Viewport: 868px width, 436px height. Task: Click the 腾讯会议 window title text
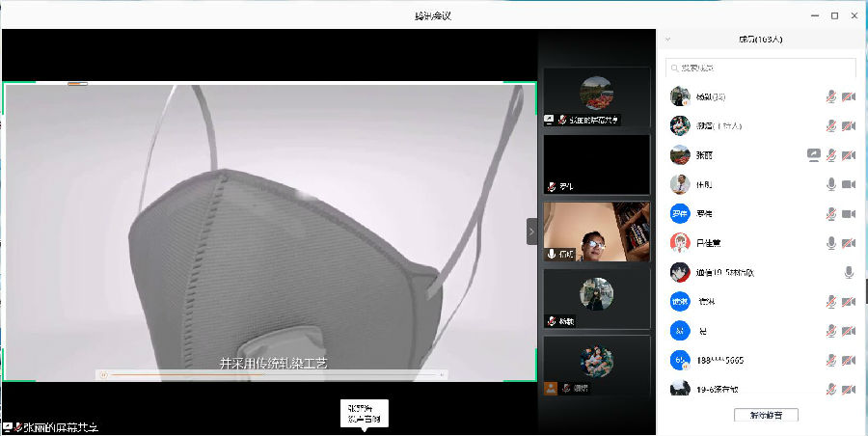pyautogui.click(x=433, y=16)
